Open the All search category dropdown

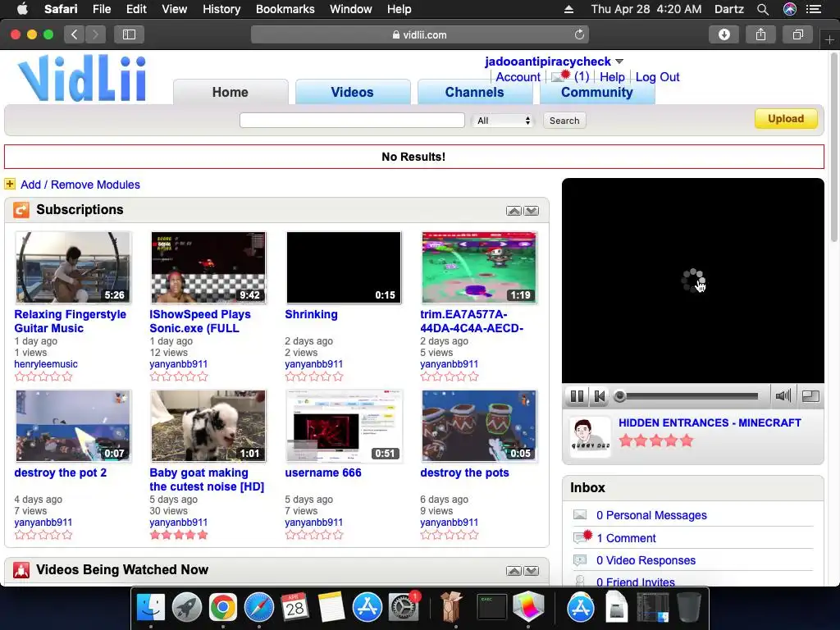(x=504, y=121)
